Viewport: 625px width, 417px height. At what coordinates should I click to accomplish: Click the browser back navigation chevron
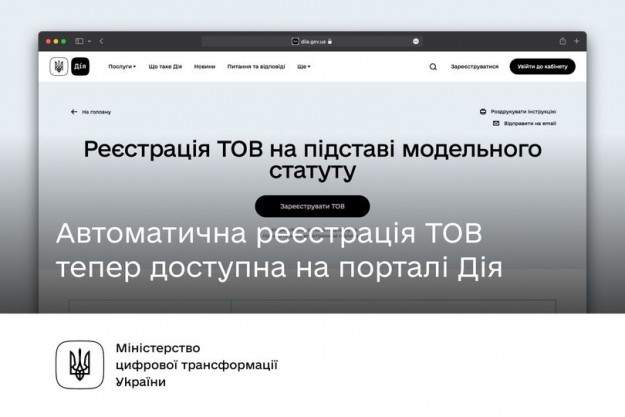click(x=101, y=41)
